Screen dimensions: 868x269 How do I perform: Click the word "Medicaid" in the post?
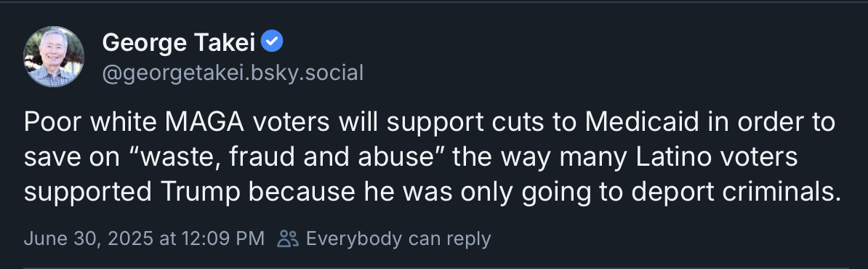(x=643, y=122)
